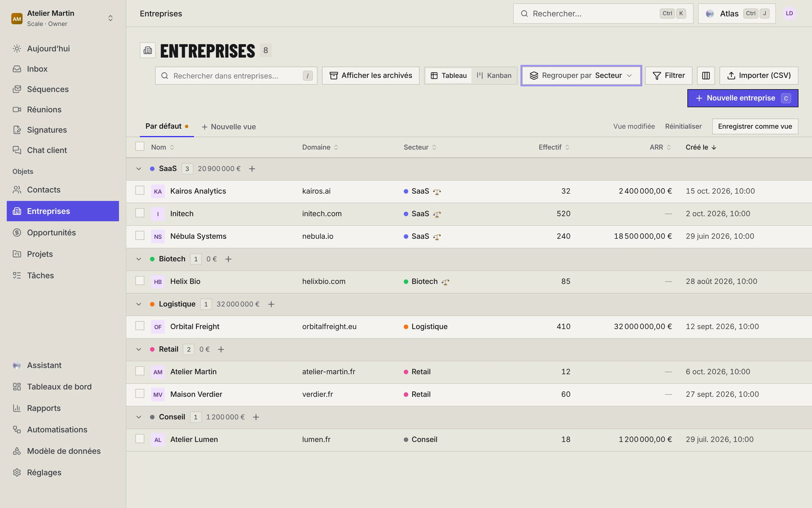Click the orange dot in Orbital Freight row

coord(406,327)
